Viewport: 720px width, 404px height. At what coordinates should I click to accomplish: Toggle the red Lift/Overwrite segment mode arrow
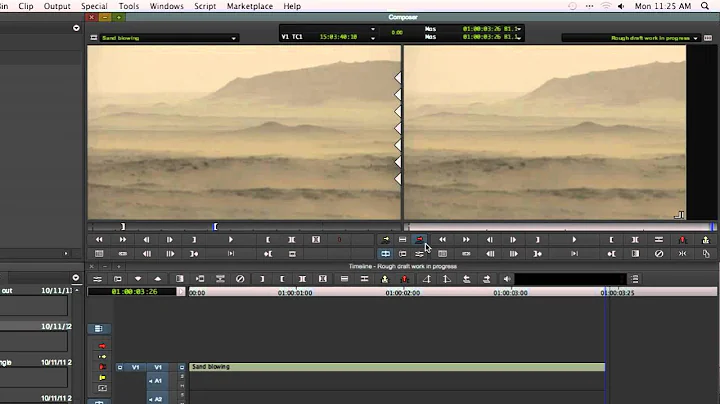tap(102, 345)
